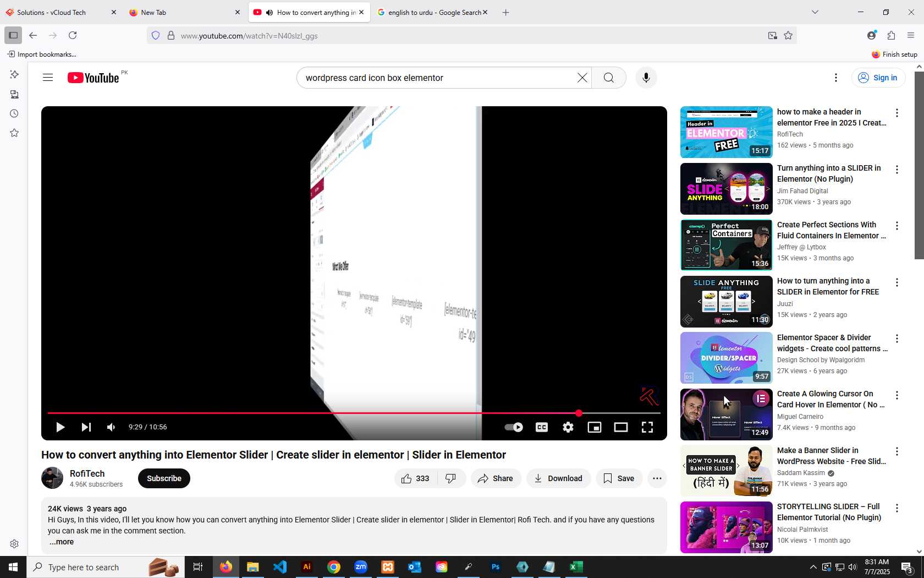Open 'Elementor Spacer & Divider widgets' title
Viewport: 924px width, 578px height.
[832, 343]
